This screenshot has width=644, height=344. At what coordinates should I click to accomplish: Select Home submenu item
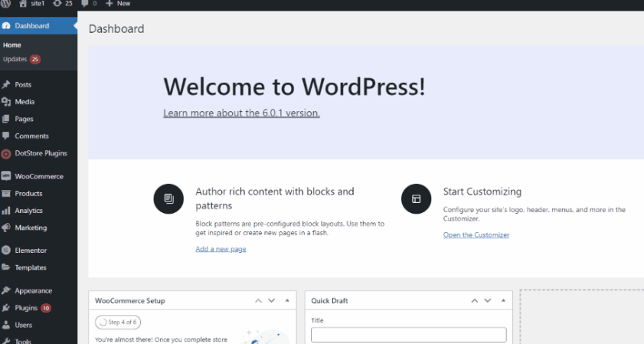coord(12,44)
